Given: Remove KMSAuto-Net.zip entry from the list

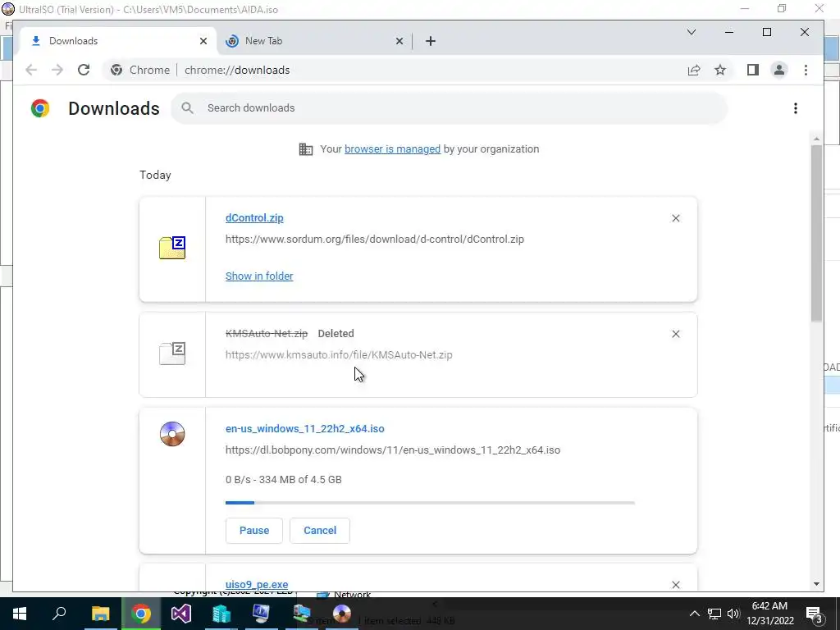Looking at the screenshot, I should [676, 334].
